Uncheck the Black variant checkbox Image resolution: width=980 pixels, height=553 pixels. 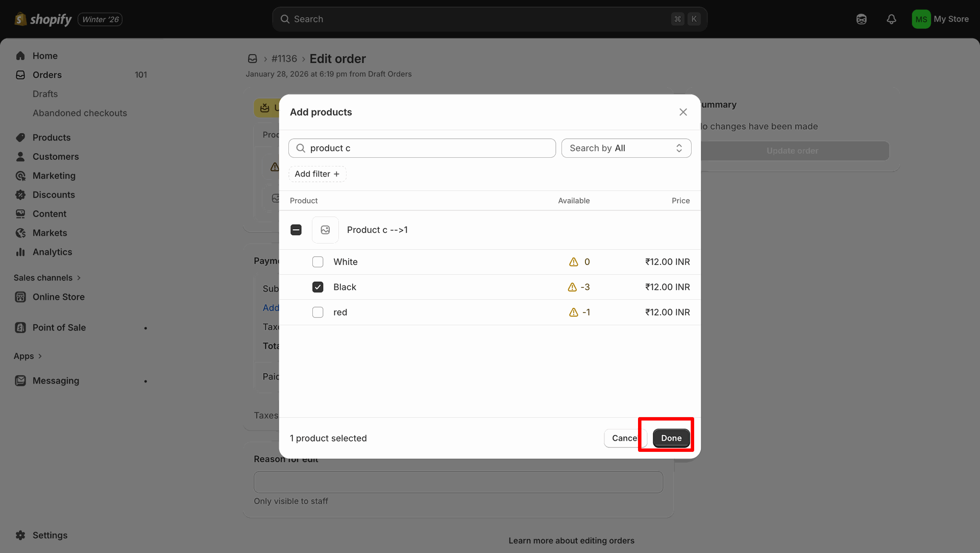[x=317, y=287]
